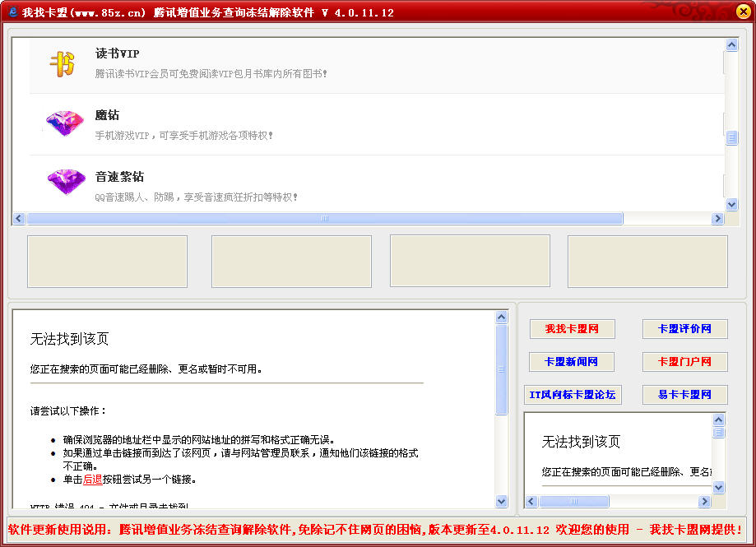Select the 易卡卡盟网 button
Image resolution: width=756 pixels, height=547 pixels.
[684, 395]
